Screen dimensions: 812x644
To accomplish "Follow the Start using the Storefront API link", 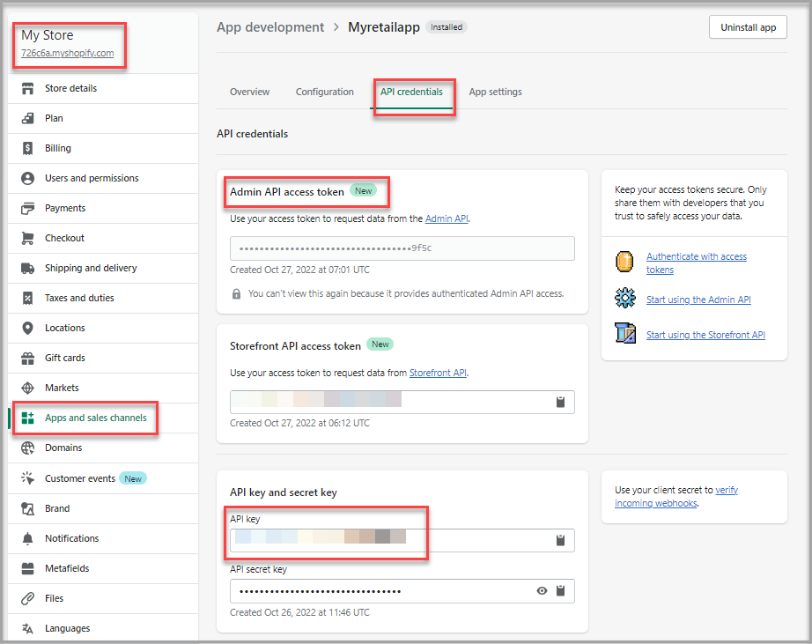I will tap(705, 335).
